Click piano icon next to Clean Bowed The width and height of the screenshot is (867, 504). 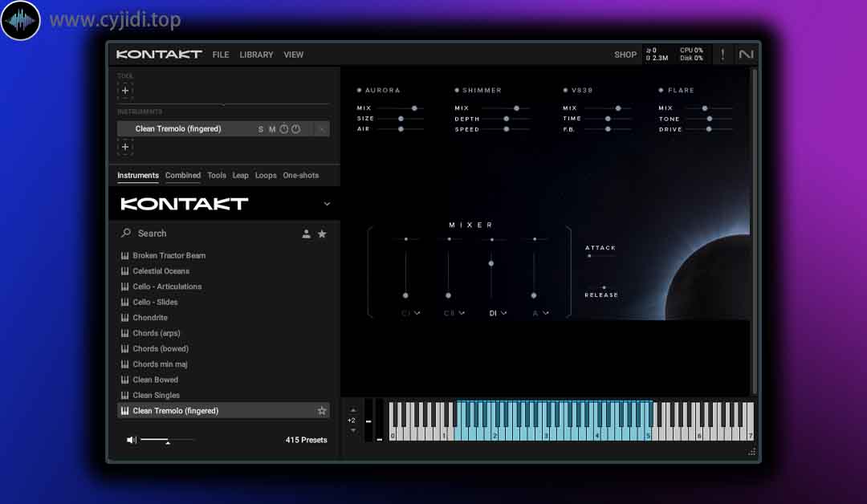tap(125, 380)
